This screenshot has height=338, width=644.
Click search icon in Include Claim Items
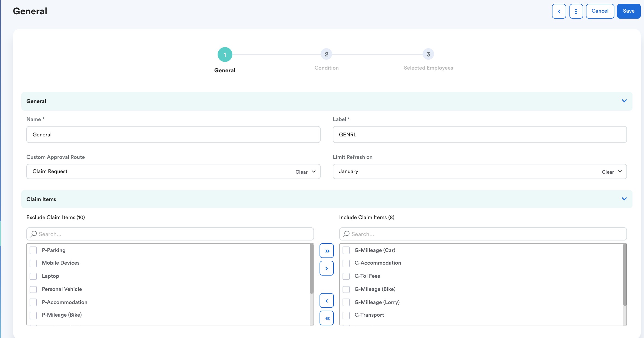(x=346, y=234)
